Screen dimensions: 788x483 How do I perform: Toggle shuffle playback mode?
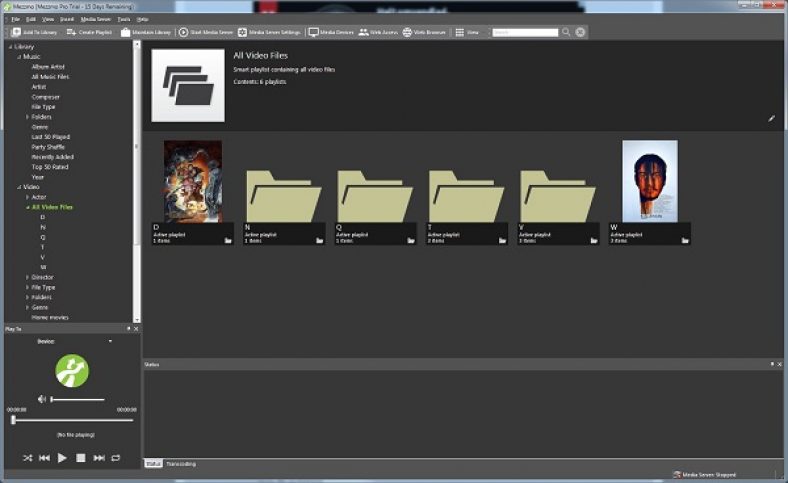27,457
